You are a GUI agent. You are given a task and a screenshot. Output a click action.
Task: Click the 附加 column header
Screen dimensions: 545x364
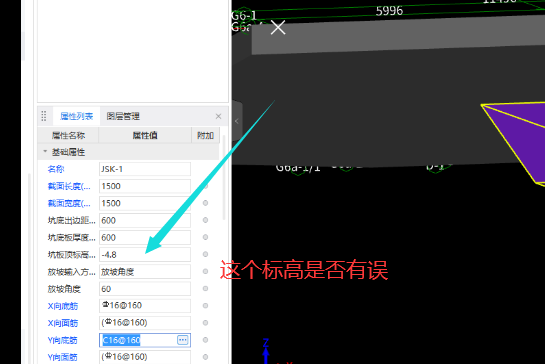coord(205,135)
